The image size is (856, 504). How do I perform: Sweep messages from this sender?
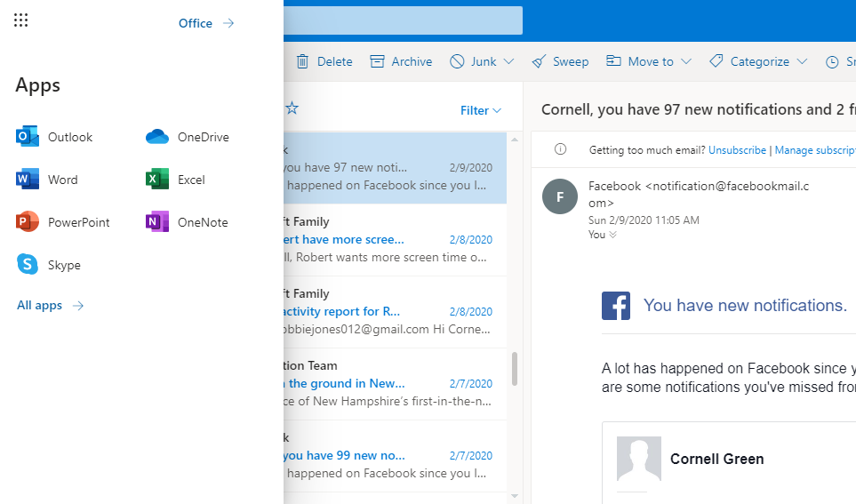[561, 61]
